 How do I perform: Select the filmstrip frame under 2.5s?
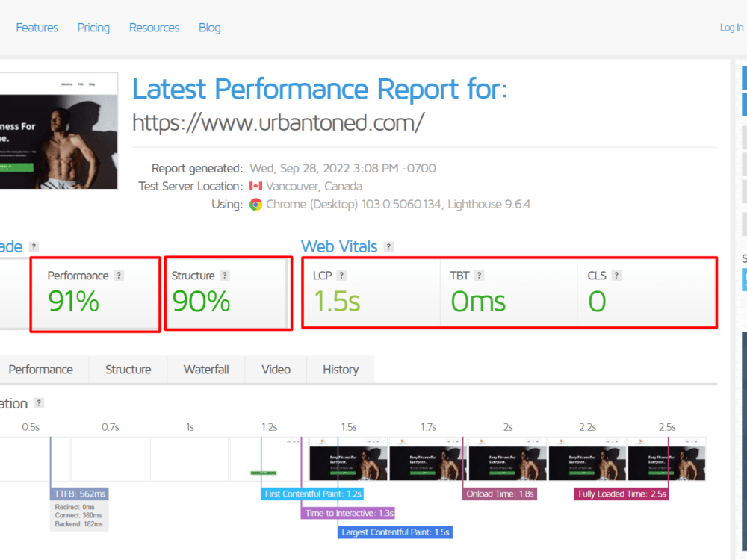(667, 459)
